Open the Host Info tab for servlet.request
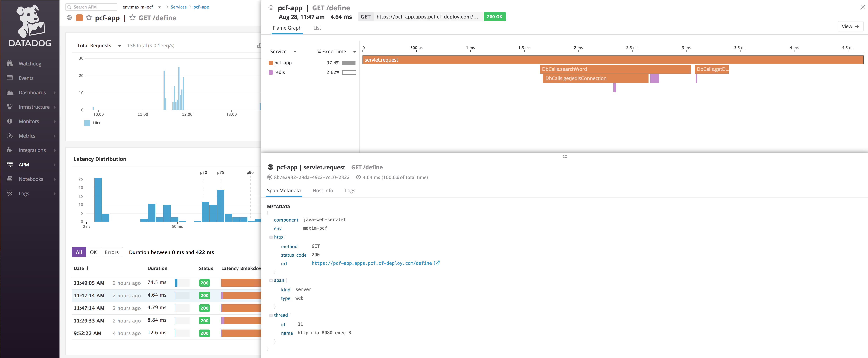The width and height of the screenshot is (868, 358). click(323, 190)
